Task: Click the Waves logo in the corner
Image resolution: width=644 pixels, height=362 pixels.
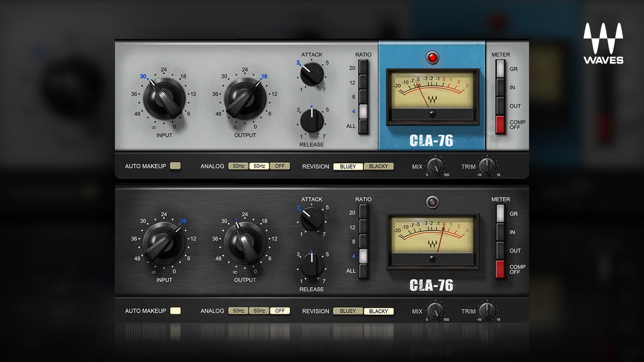Action: coord(603,43)
